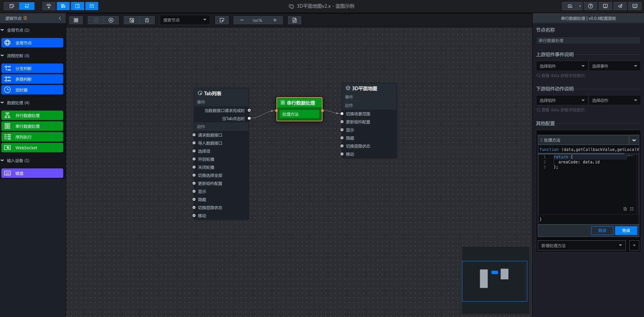Click the 完成 button
This screenshot has height=317, width=644.
626,230
